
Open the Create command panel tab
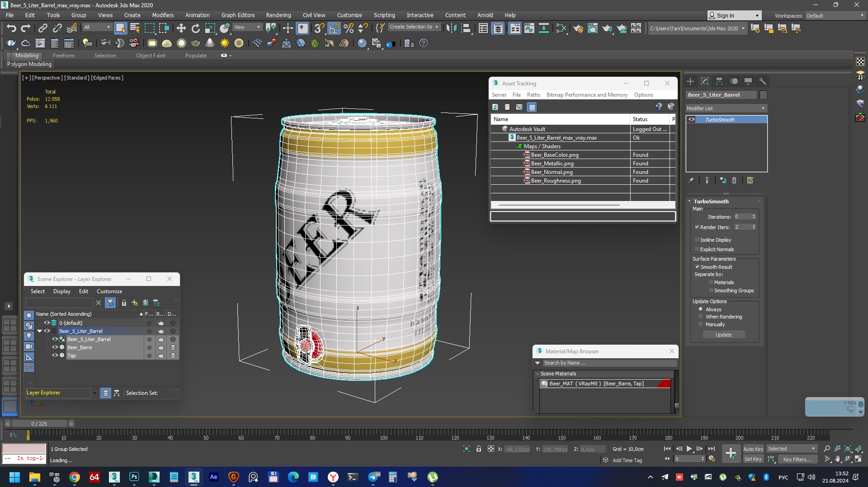[x=690, y=81]
